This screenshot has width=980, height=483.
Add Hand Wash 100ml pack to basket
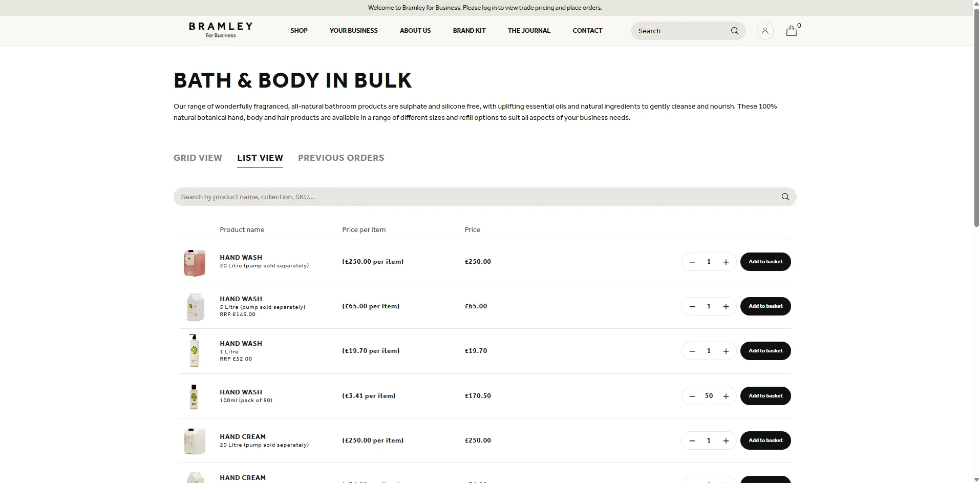coord(765,396)
